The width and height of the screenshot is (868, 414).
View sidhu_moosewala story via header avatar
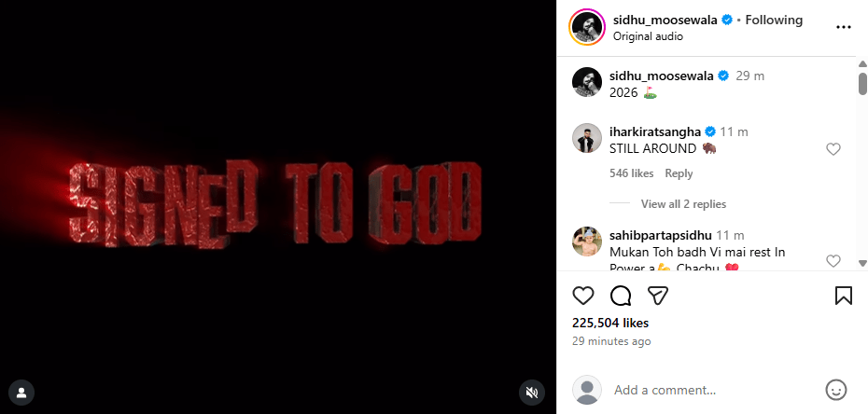[x=586, y=27]
